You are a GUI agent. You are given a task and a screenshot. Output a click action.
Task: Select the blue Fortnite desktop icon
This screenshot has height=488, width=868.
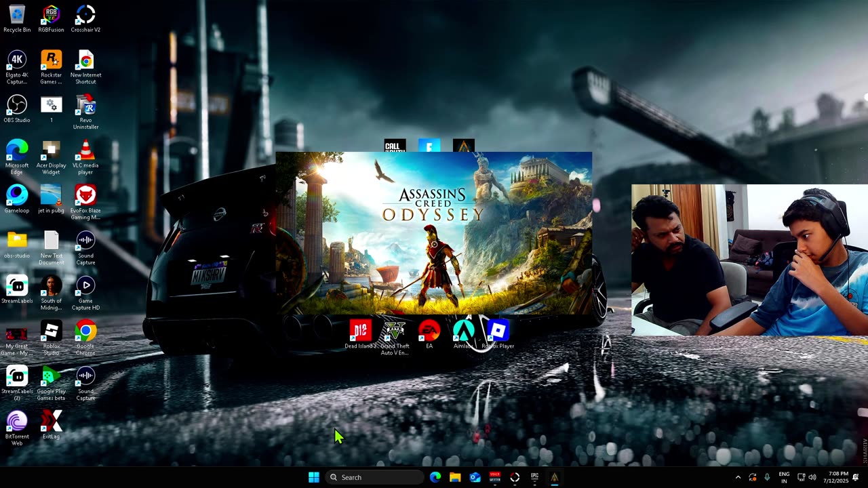[429, 145]
